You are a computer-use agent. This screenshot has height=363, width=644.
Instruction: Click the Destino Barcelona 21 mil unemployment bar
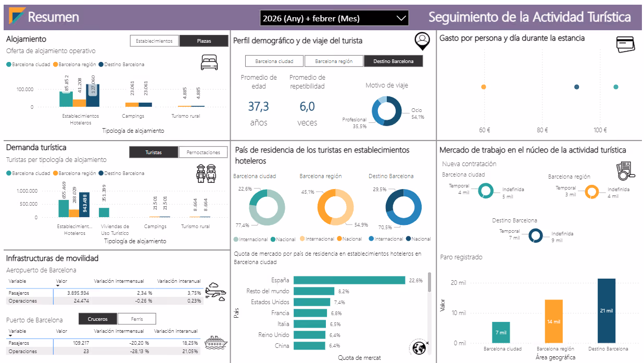point(607,311)
